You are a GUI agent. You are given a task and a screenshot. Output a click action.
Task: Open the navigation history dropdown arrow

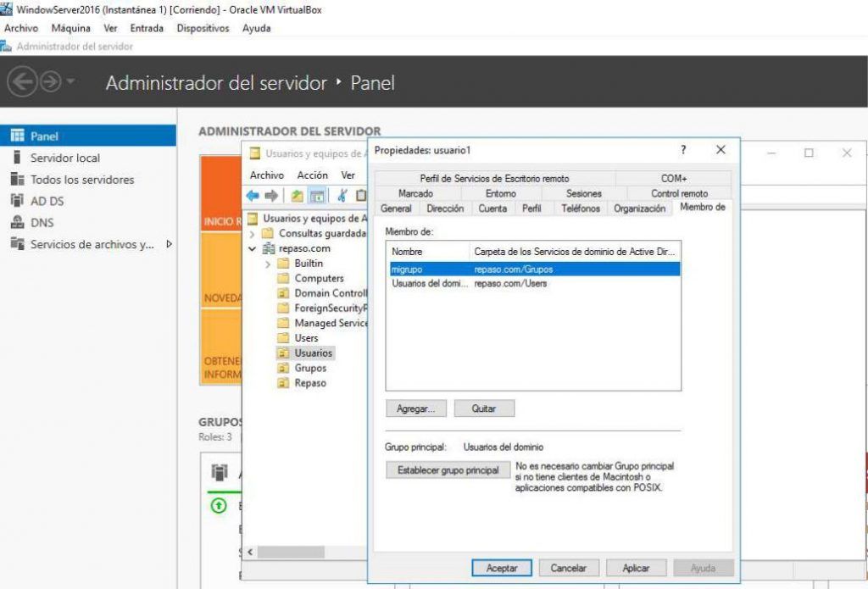71,82
